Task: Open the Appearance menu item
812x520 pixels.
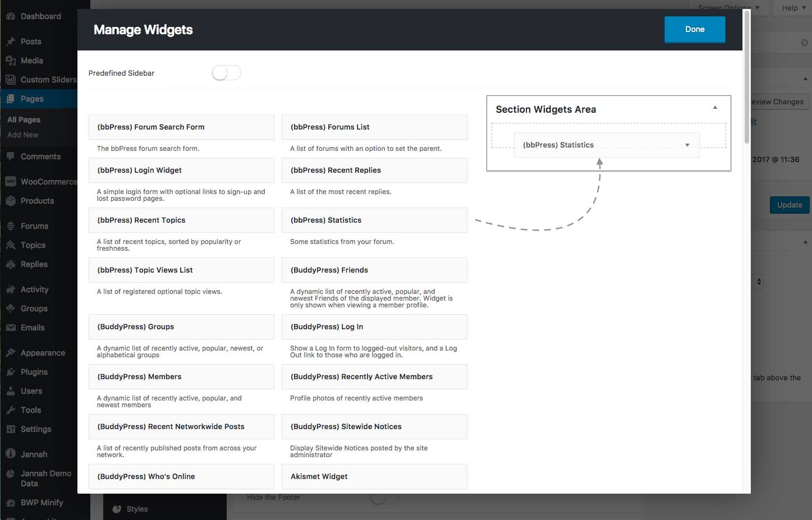Action: [x=43, y=353]
